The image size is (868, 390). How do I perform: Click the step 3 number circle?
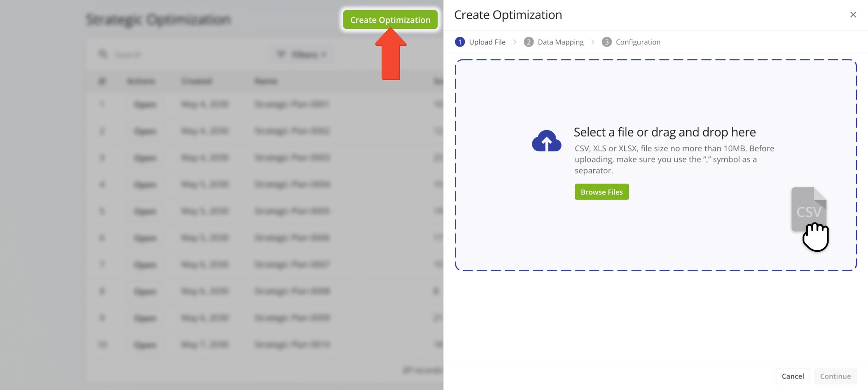coord(606,42)
